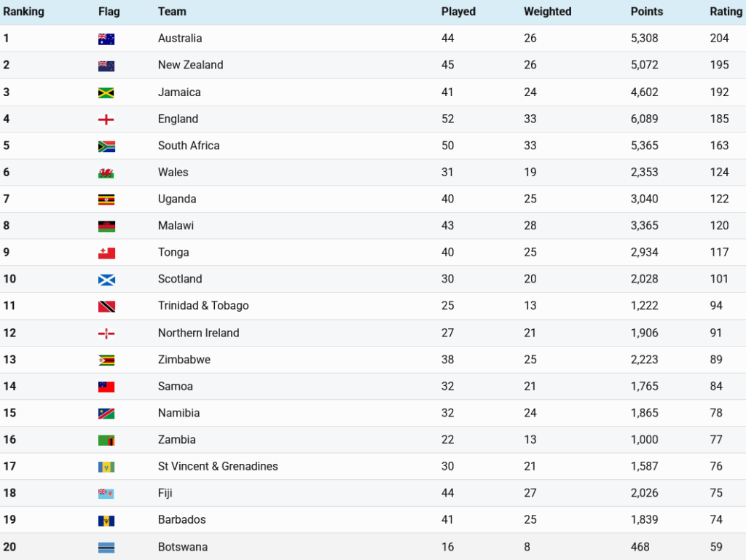746x560 pixels.
Task: Click the Jamaica flag icon
Action: 106,93
